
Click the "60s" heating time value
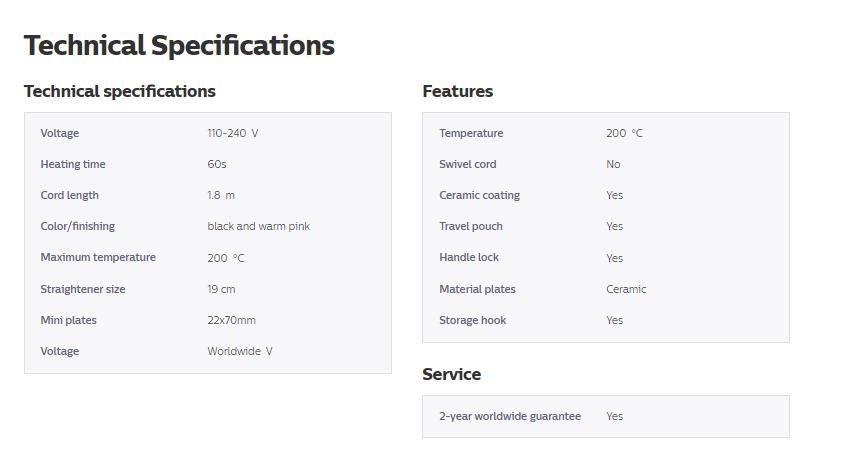click(217, 164)
